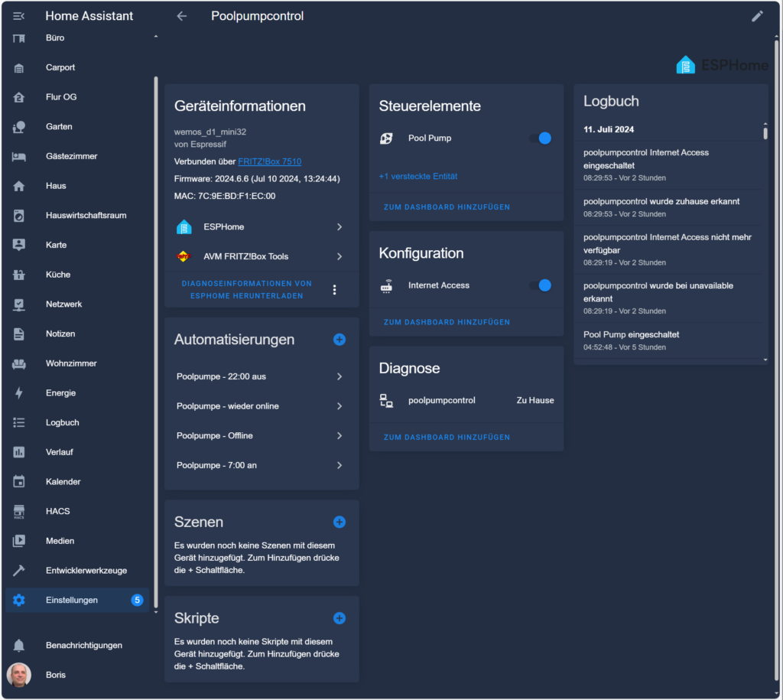Viewport: 783px width, 700px height.
Task: Open the three-dot menu in Geräteinformationen
Action: coord(334,289)
